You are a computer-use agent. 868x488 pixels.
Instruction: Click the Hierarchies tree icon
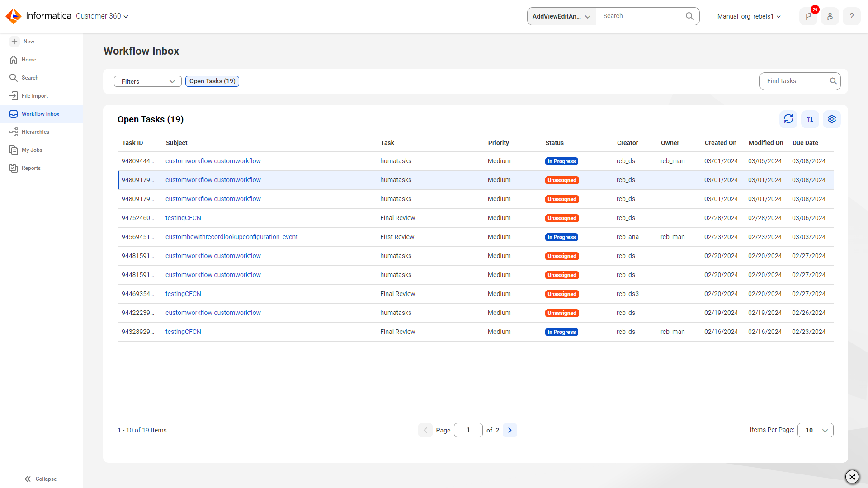pyautogui.click(x=14, y=132)
